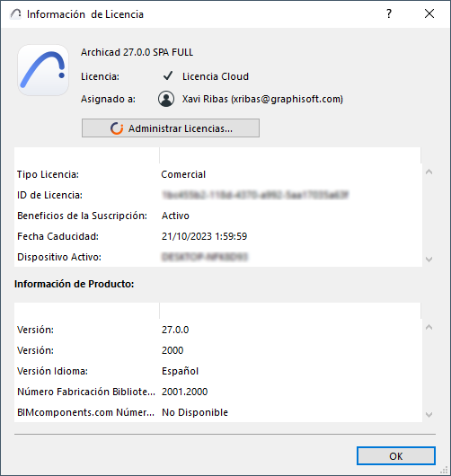Select 'BIMcomponents.com Númer...' label

click(85, 412)
